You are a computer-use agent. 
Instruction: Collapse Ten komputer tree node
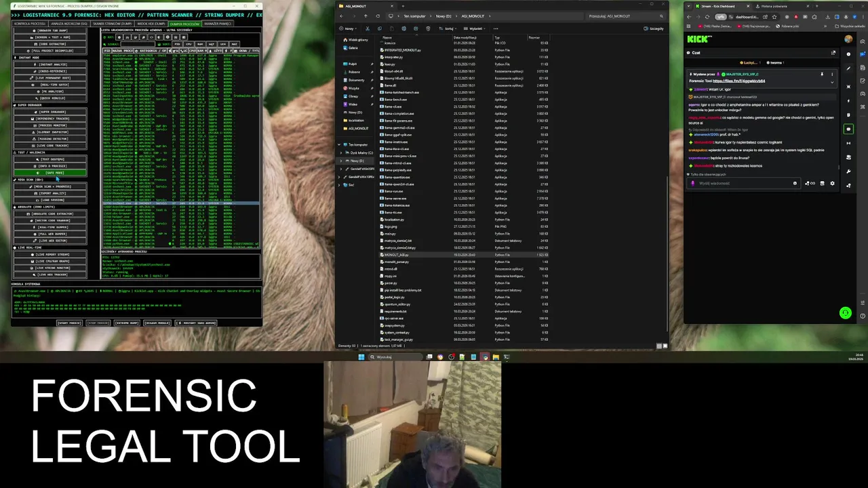[x=339, y=144]
